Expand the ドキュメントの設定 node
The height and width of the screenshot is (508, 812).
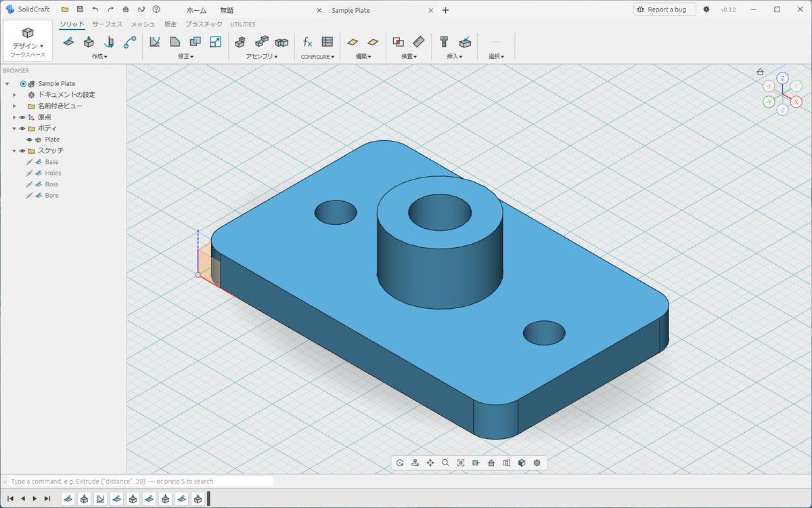coord(14,95)
